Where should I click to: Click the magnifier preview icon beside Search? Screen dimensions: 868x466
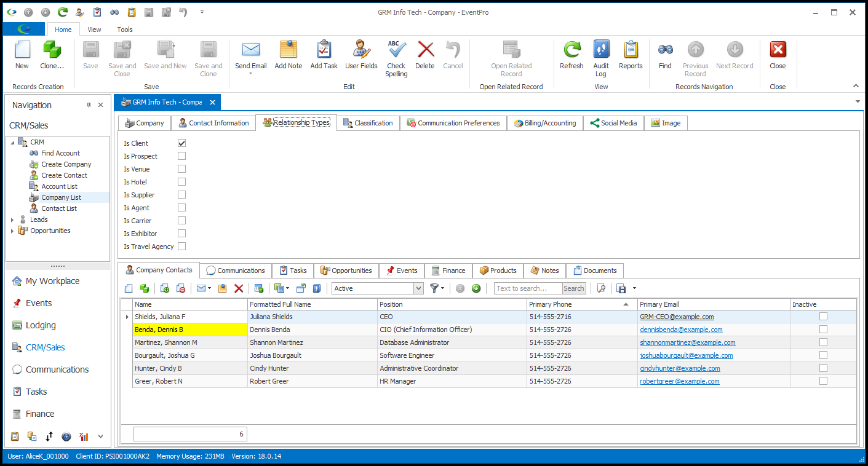[601, 288]
